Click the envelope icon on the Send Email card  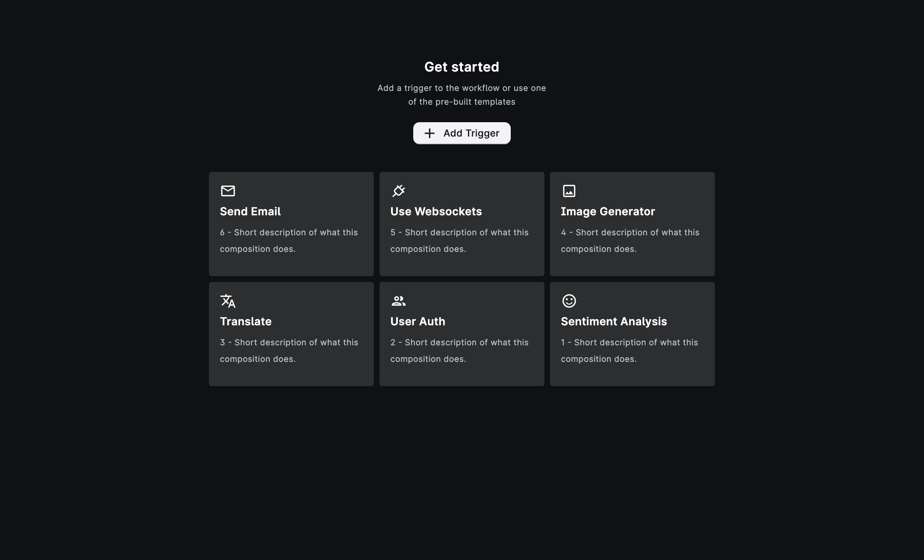point(228,190)
